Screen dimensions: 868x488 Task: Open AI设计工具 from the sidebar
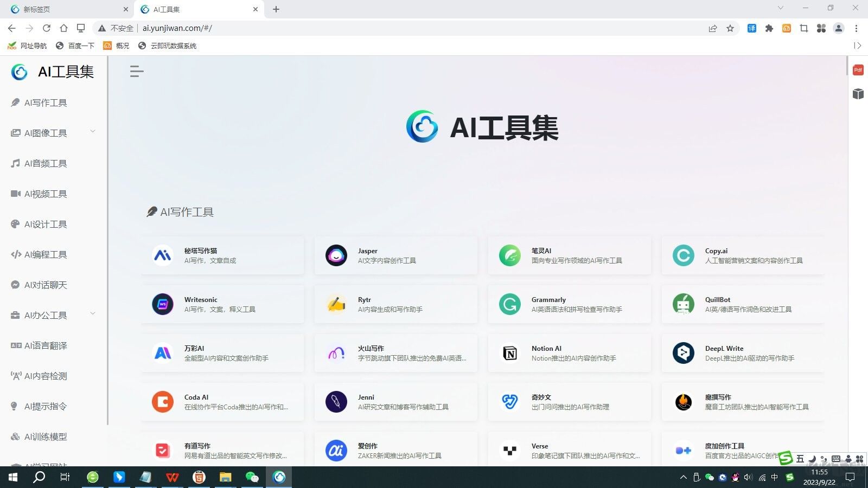pos(46,224)
